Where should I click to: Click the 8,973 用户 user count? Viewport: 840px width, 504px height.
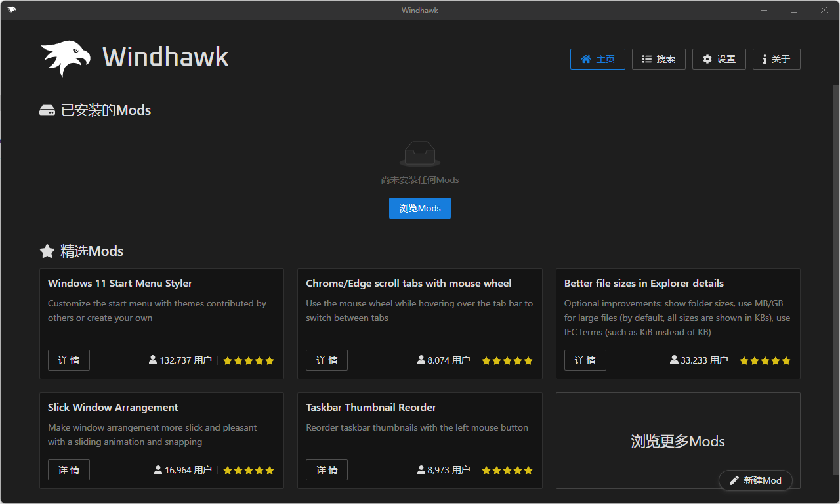(449, 470)
